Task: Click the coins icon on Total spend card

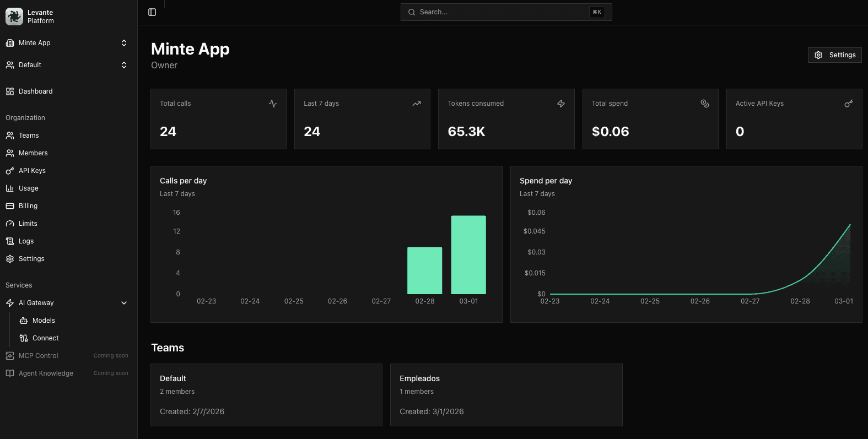Action: pos(704,104)
